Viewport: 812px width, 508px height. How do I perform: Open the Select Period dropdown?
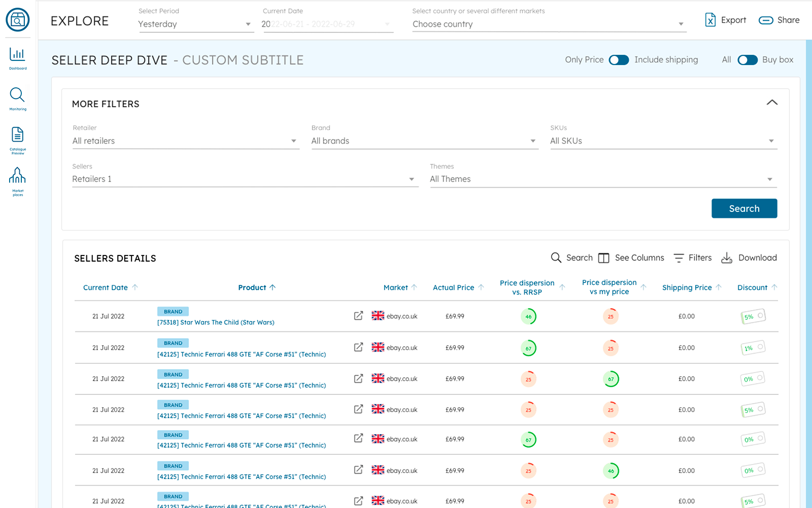tap(196, 24)
